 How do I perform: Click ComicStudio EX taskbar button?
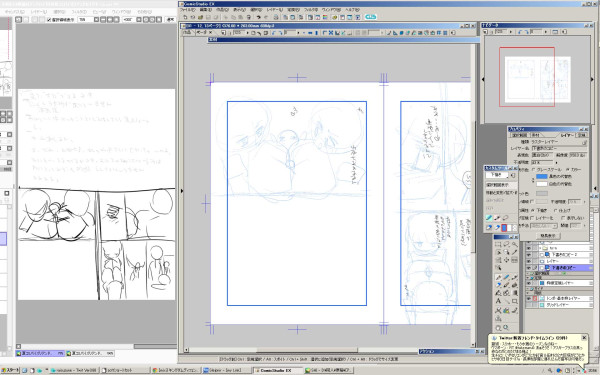[277, 370]
